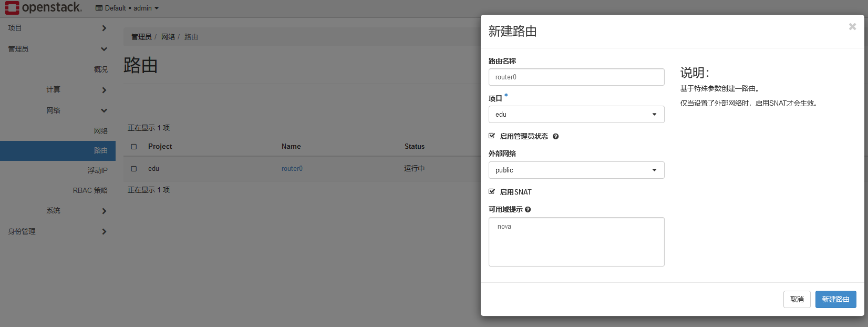Click the OpenStack logo icon
Image resolution: width=868 pixels, height=327 pixels.
pos(12,8)
